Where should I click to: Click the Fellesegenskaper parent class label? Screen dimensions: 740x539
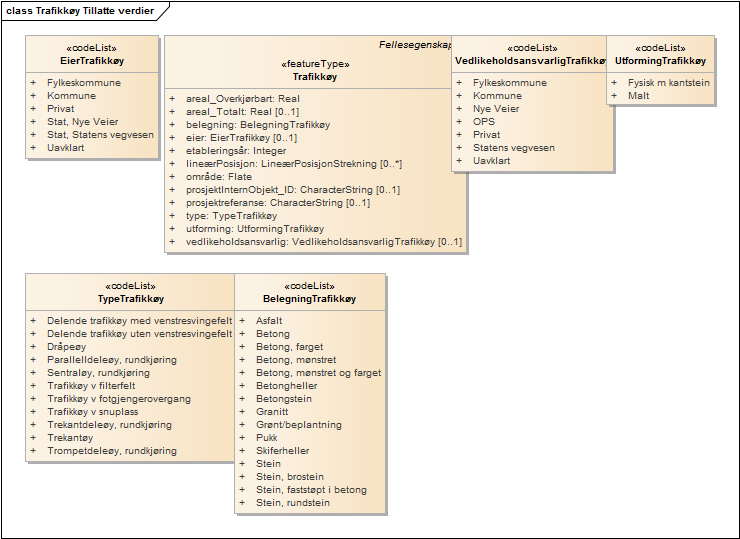pos(415,46)
